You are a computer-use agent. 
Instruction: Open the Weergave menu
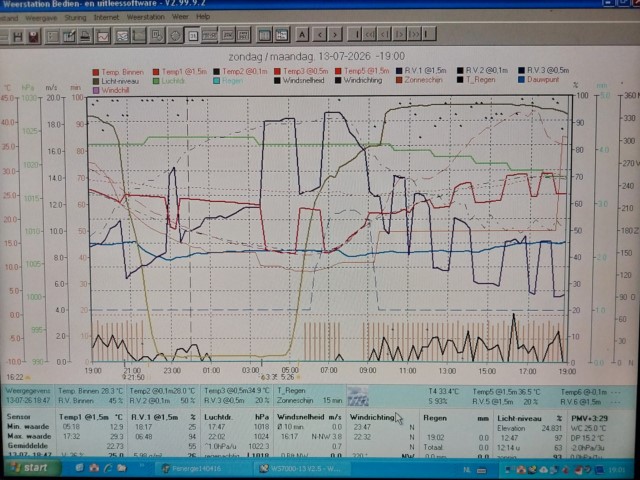pyautogui.click(x=41, y=18)
